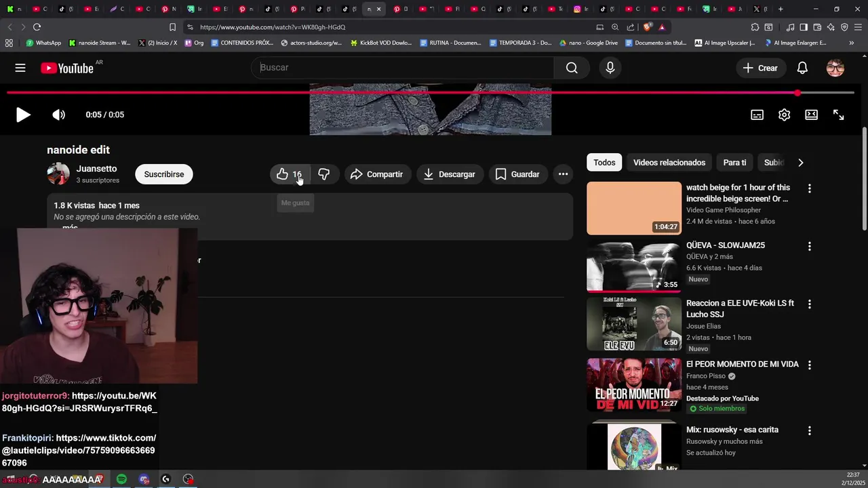
Task: Open the nano - Google Drive bookmark
Action: click(x=588, y=43)
